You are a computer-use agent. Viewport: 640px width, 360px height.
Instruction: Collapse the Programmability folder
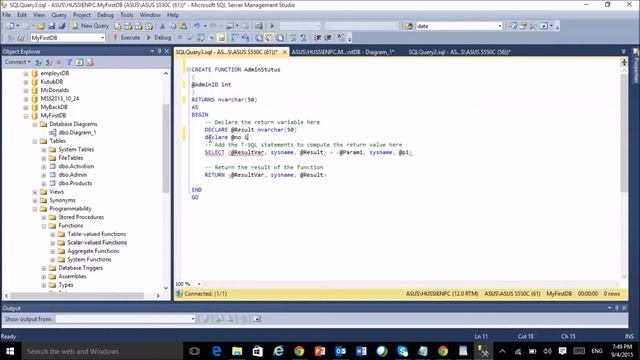tap(35, 209)
